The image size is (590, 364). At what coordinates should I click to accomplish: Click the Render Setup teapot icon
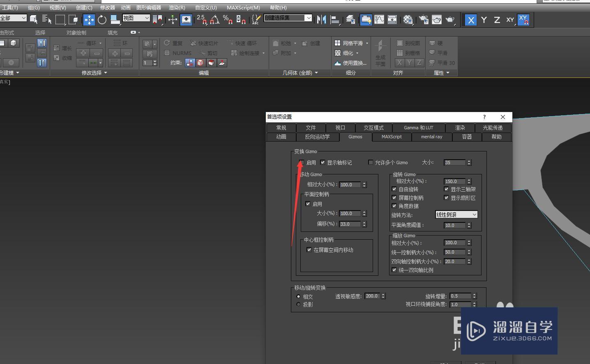423,20
